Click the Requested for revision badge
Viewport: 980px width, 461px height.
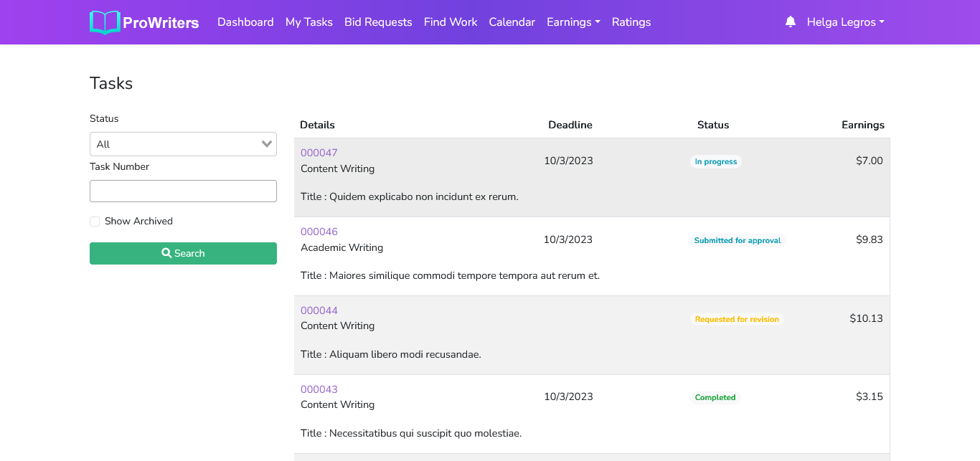pos(737,319)
